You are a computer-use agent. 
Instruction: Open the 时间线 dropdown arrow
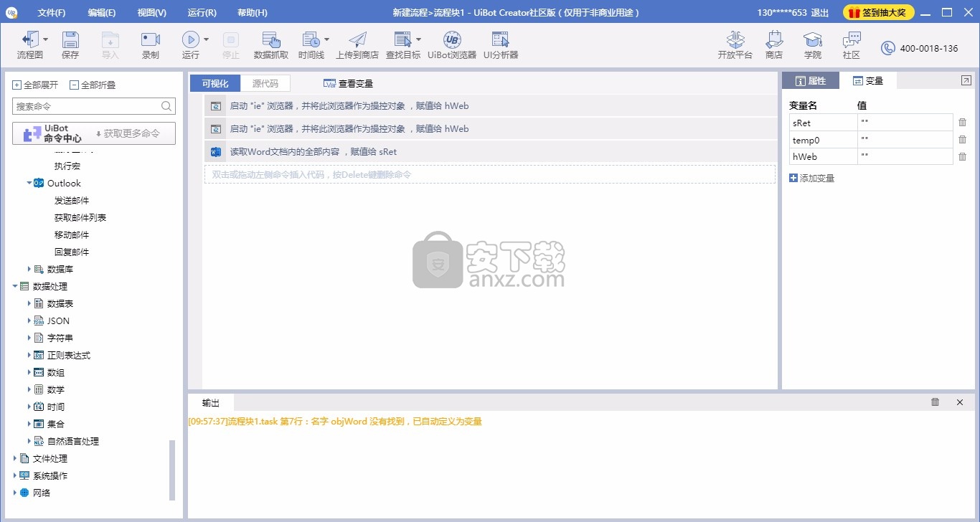[327, 40]
